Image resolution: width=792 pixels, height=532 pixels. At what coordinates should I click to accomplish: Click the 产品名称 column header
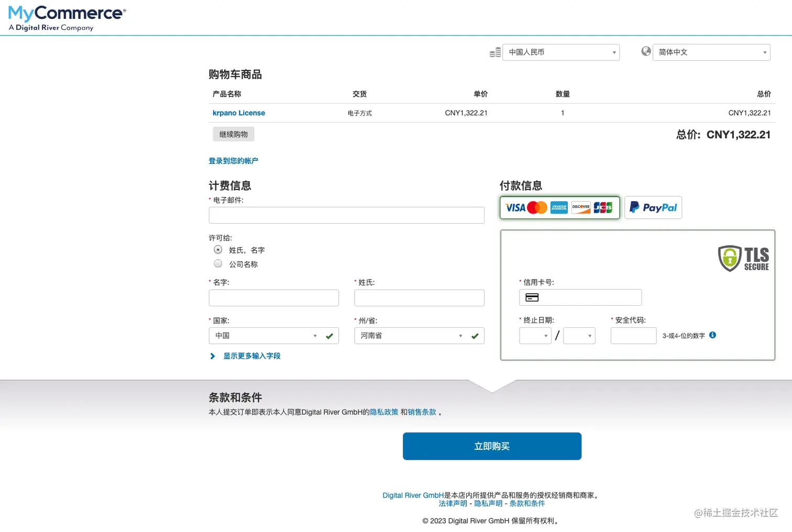pos(227,94)
